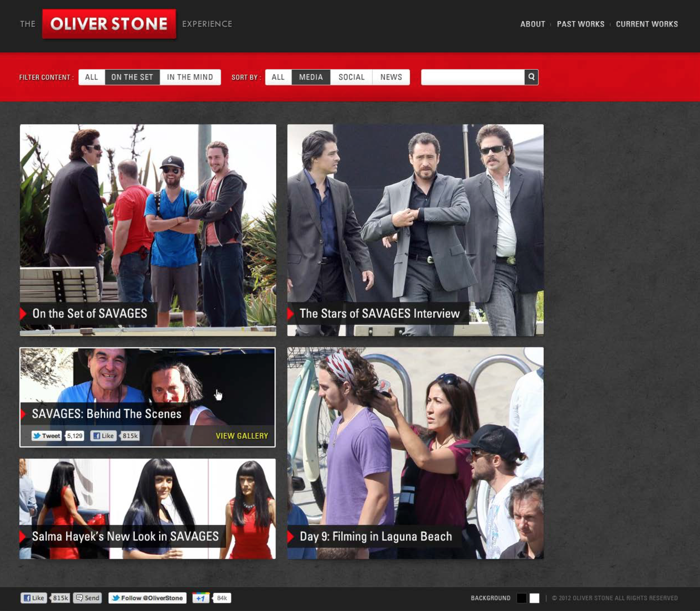
Task: Click the 84k +1 count bubble
Action: (222, 598)
